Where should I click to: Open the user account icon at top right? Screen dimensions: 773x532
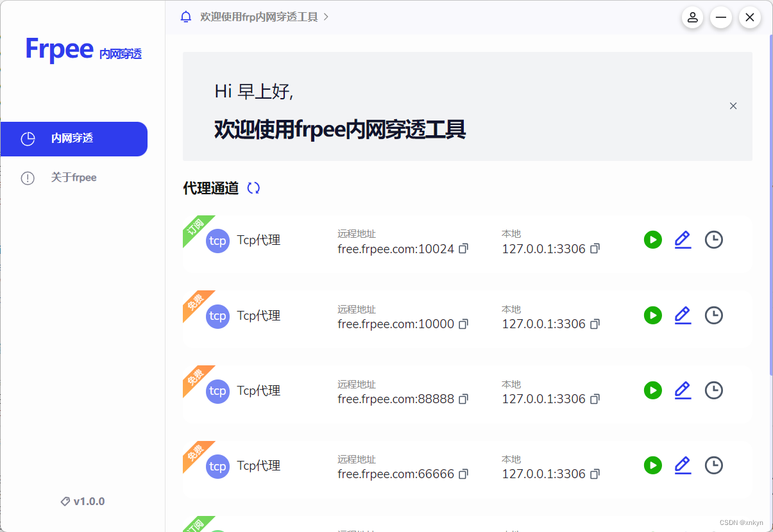click(x=692, y=17)
